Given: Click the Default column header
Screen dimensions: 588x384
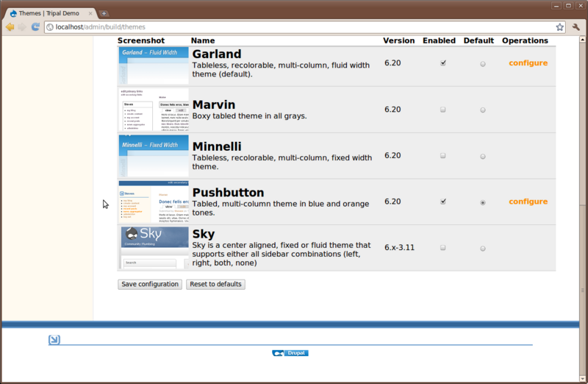Looking at the screenshot, I should coord(478,40).
